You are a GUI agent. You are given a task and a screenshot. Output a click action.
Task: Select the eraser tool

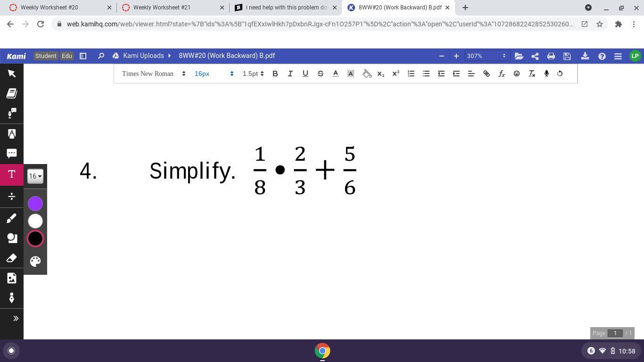[12, 258]
